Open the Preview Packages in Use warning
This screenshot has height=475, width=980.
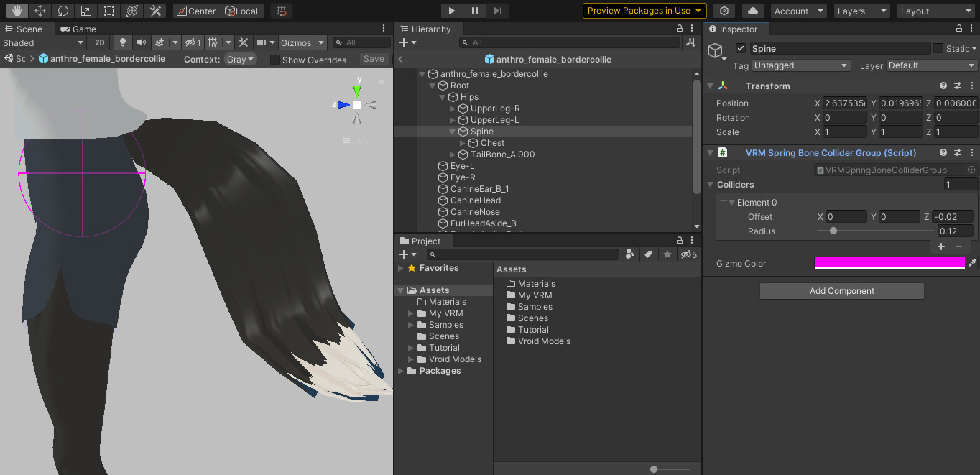pyautogui.click(x=644, y=10)
